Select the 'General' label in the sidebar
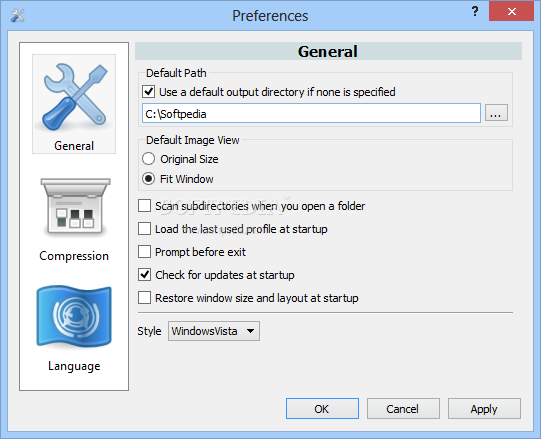 pyautogui.click(x=74, y=146)
